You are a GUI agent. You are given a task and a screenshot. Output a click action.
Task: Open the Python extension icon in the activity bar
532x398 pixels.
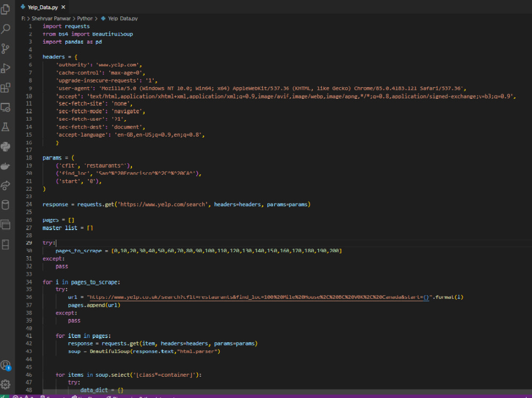[5, 147]
